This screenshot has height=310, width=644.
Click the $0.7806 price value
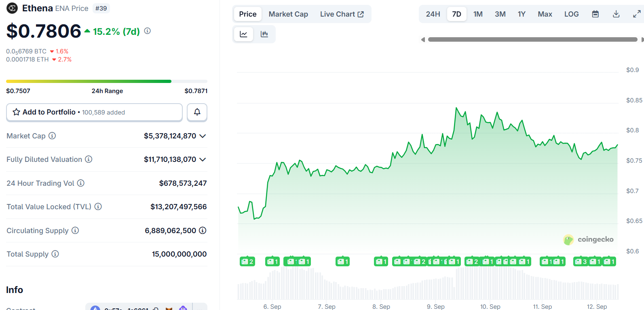[44, 31]
